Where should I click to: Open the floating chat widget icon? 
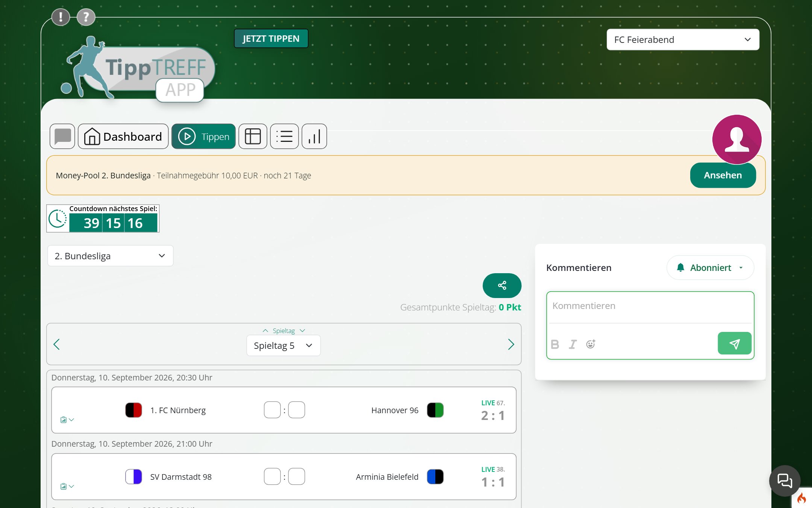(x=785, y=481)
